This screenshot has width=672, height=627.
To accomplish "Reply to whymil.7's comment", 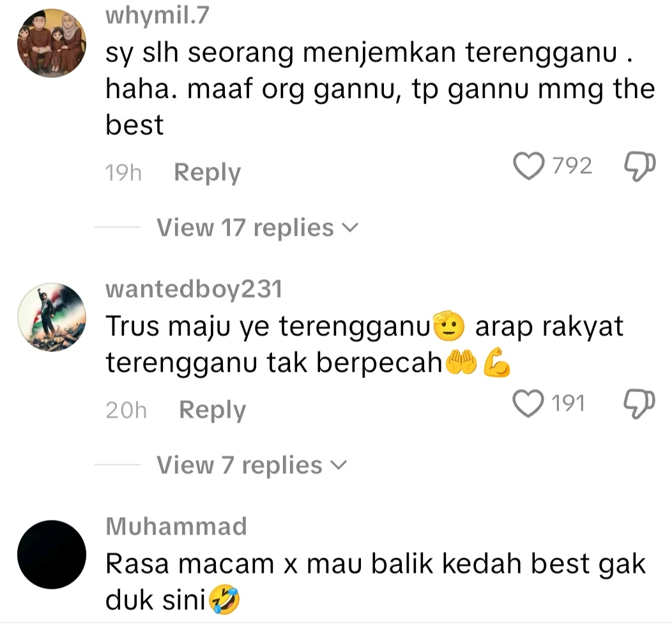I will [x=208, y=172].
